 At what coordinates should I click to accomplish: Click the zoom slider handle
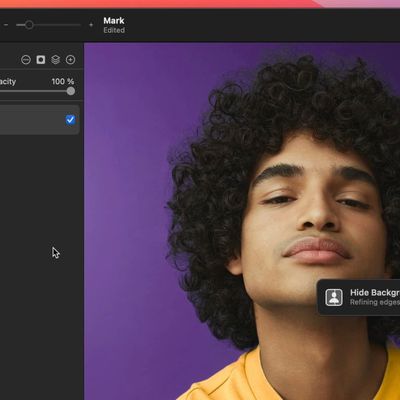[29, 25]
